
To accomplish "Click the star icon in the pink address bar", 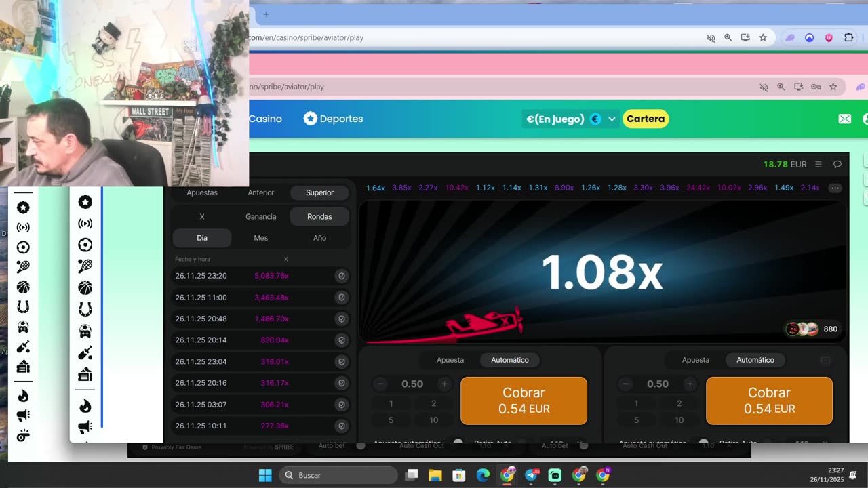I will click(x=833, y=87).
